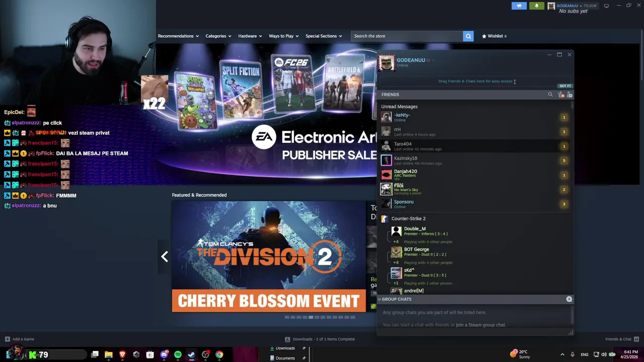Open the Ways to Play menu
The width and height of the screenshot is (644, 362).
[x=284, y=36]
